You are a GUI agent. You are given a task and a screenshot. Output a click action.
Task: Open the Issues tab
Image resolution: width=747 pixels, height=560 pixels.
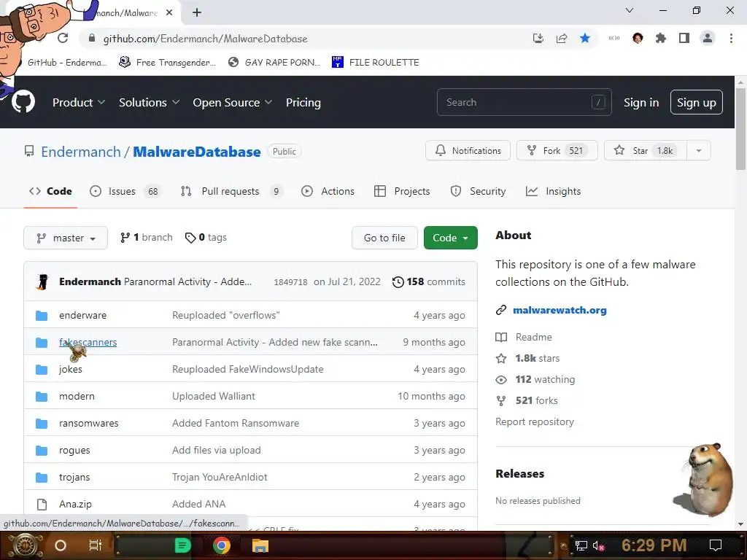pos(126,192)
